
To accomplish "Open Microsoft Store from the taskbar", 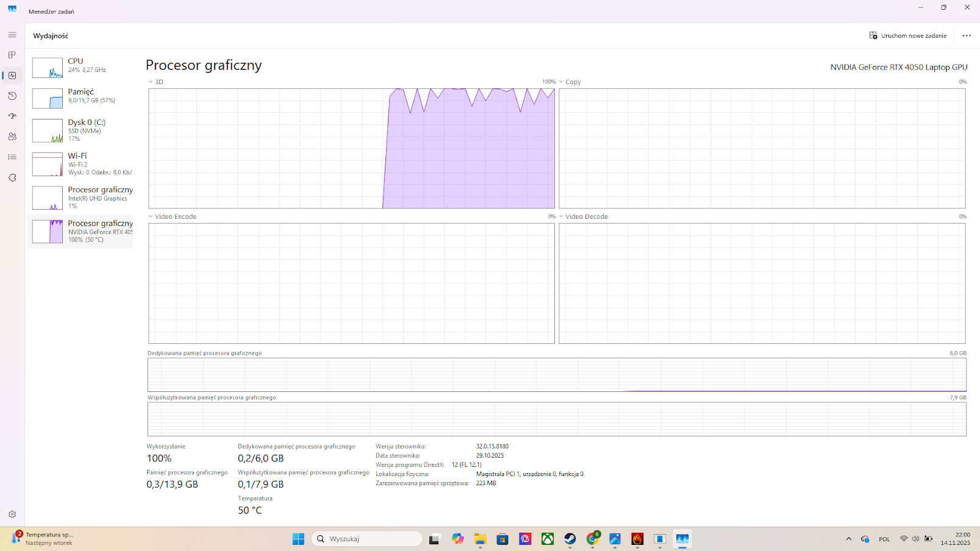I will coord(503,539).
